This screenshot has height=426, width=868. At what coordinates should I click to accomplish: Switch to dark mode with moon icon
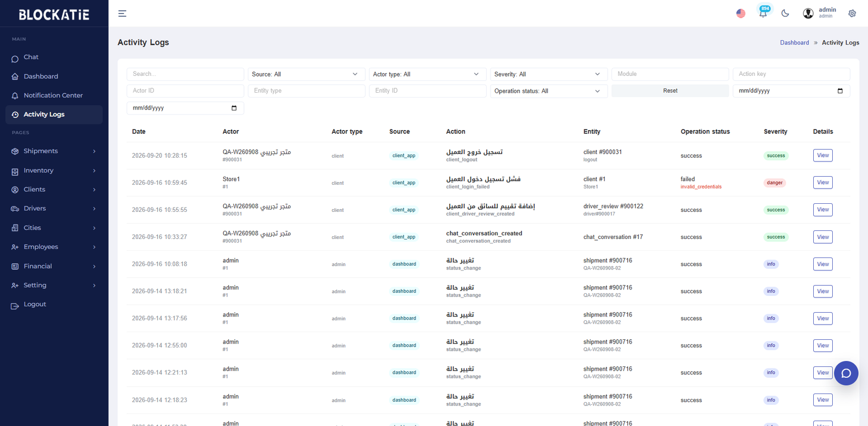point(785,14)
